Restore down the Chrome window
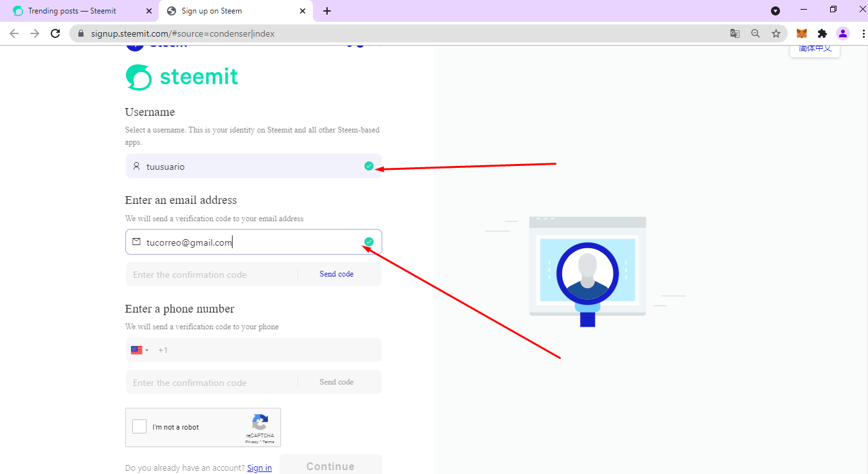Screen dimensions: 868x474 [x=833, y=9]
